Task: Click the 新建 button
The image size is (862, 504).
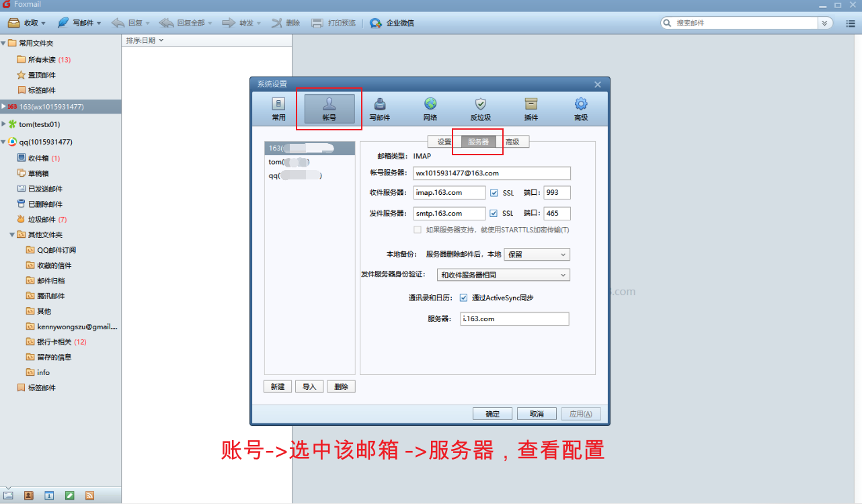Action: pos(278,386)
